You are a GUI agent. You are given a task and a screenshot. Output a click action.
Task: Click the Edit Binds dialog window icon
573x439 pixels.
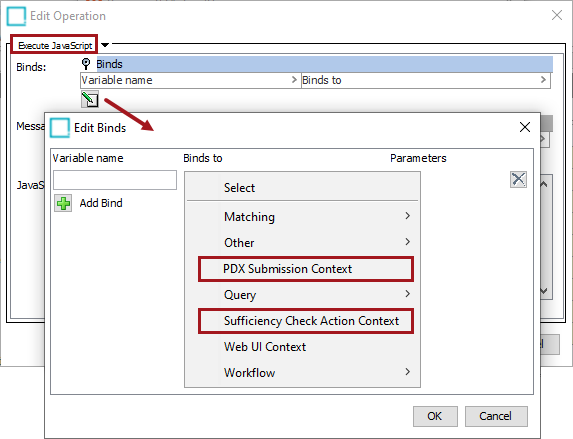[x=60, y=128]
